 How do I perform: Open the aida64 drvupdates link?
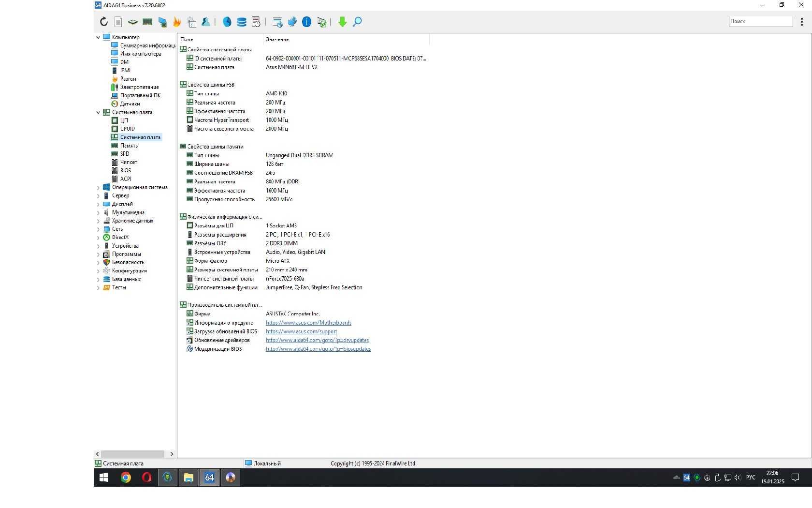click(317, 340)
